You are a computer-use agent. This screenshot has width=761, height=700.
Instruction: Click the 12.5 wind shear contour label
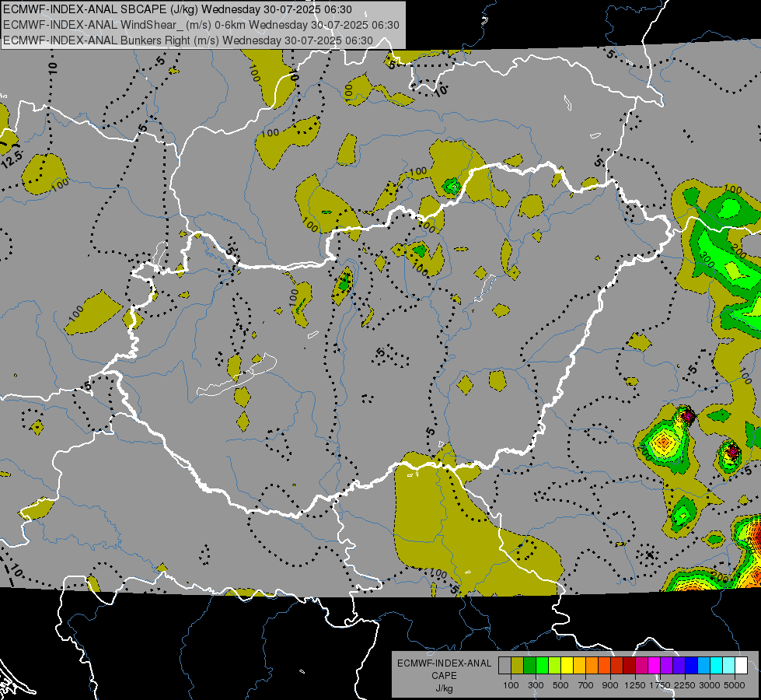[x=12, y=159]
